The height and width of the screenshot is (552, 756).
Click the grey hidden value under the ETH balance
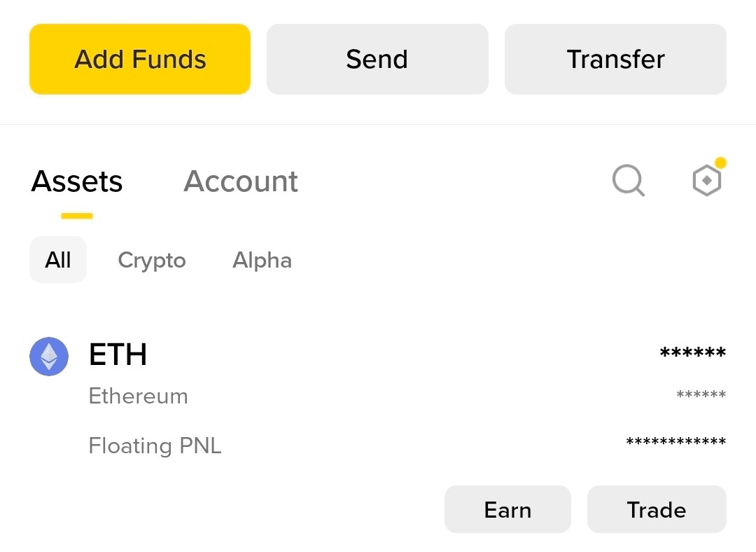(x=701, y=394)
